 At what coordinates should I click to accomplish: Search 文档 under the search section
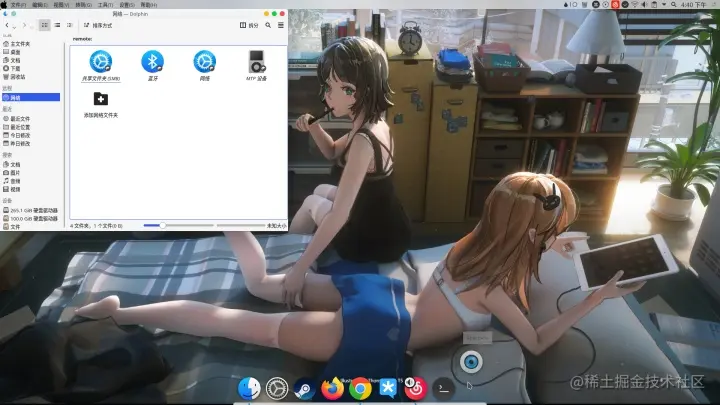pyautogui.click(x=12, y=164)
